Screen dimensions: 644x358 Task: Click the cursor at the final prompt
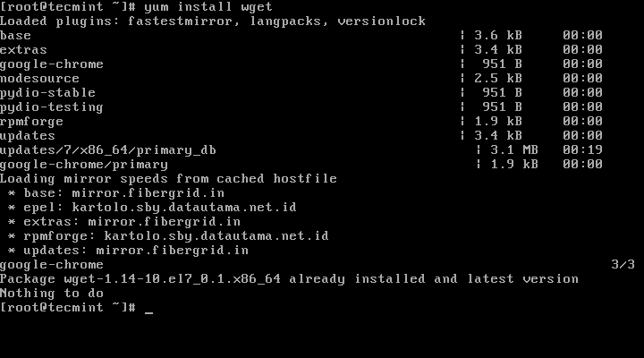(148, 309)
